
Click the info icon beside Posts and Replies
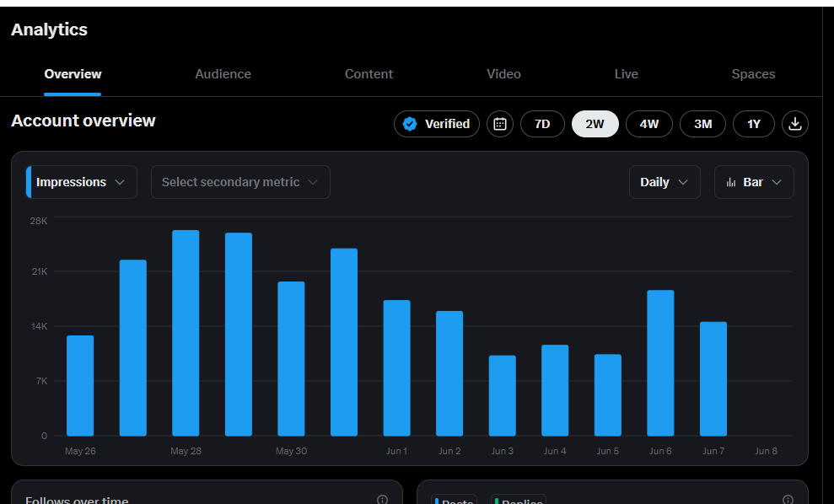(x=788, y=499)
